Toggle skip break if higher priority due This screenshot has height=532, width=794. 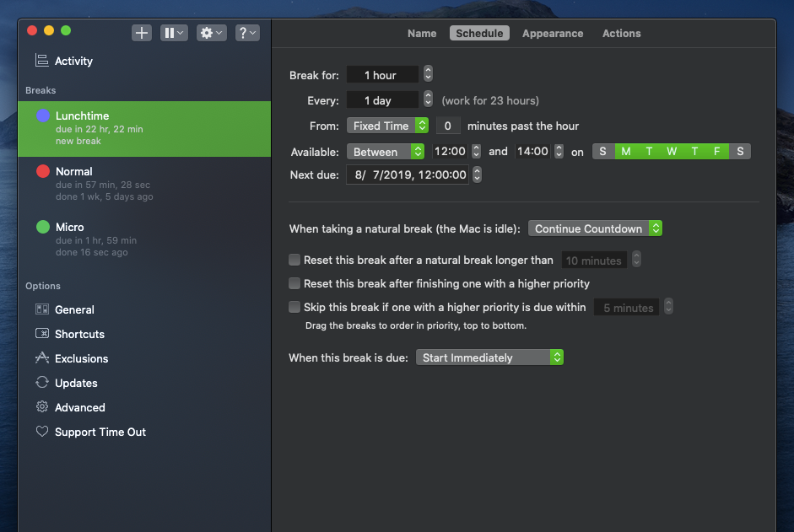pyautogui.click(x=294, y=308)
